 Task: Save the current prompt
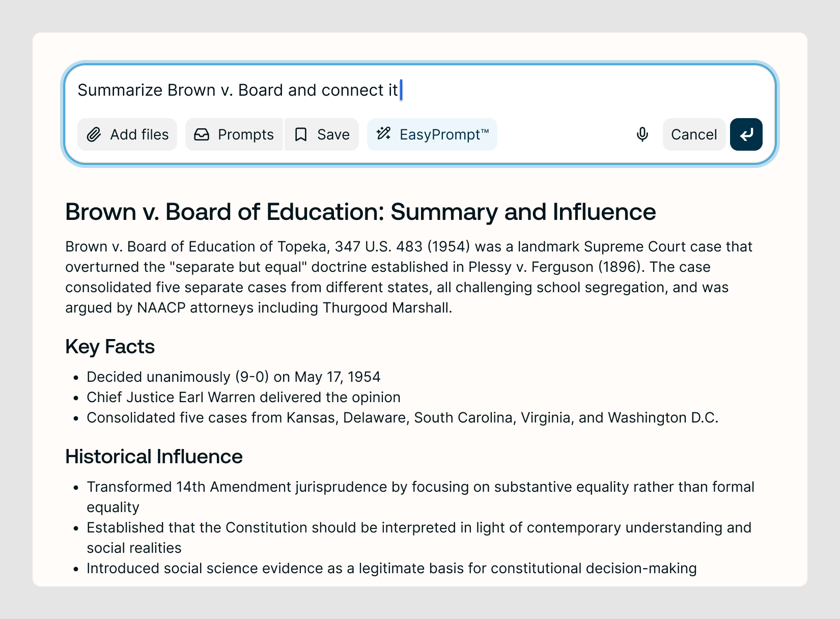(x=322, y=134)
